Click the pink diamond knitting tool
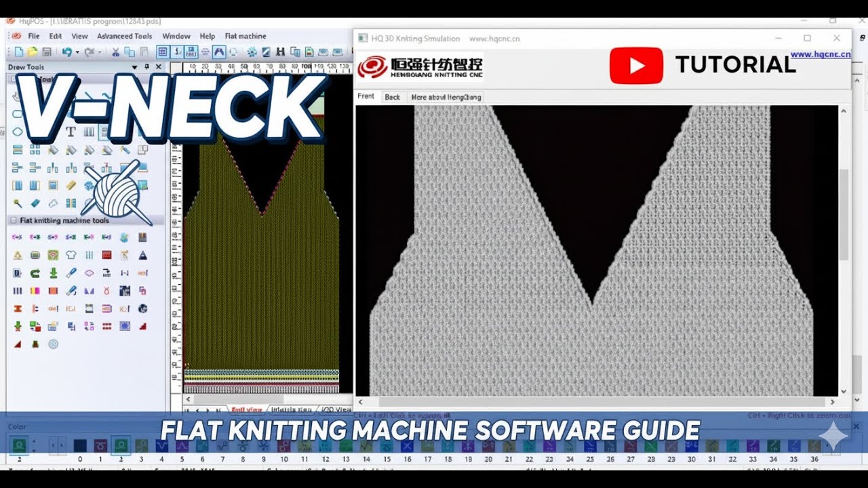 (89, 273)
